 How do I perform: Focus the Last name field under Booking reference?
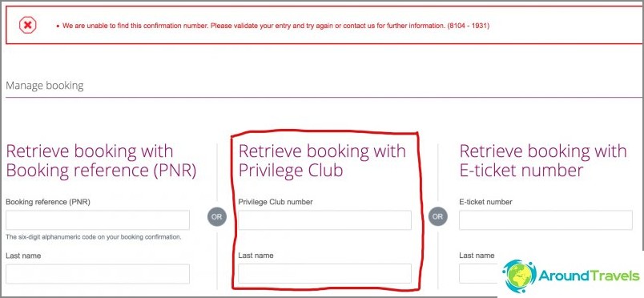(98, 274)
